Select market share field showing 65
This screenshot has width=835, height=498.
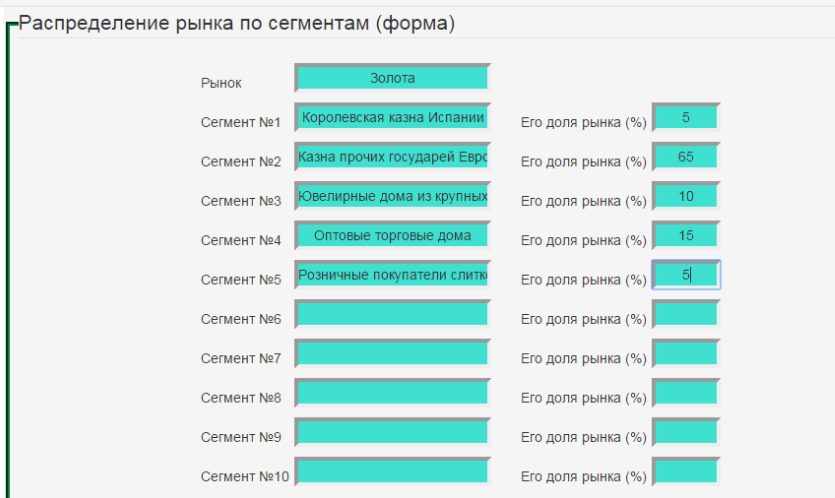tap(685, 157)
